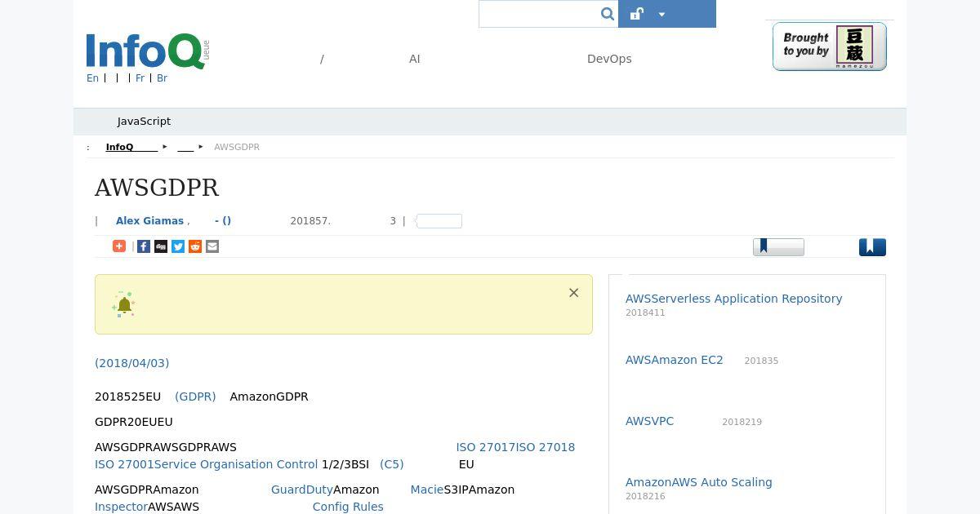Open the DevOps topic menu

(x=609, y=59)
